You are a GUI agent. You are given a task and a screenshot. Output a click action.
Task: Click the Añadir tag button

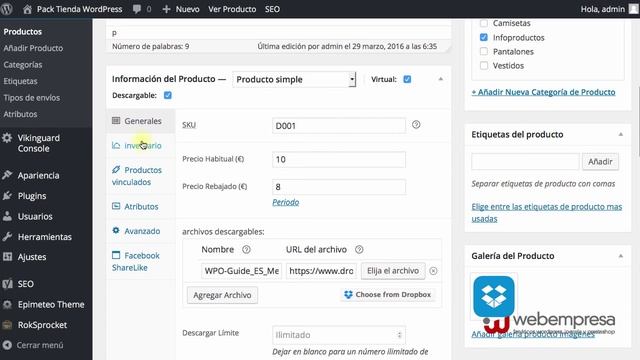[x=600, y=162]
